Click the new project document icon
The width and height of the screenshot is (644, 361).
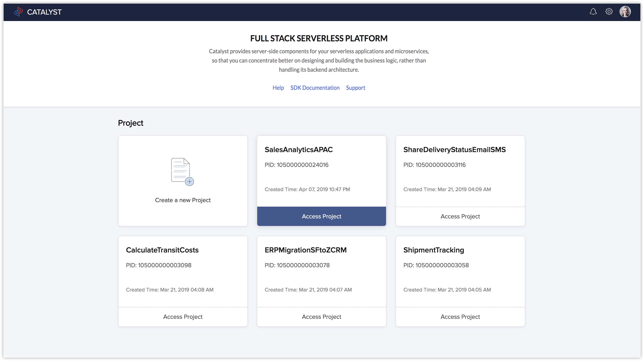pos(183,172)
